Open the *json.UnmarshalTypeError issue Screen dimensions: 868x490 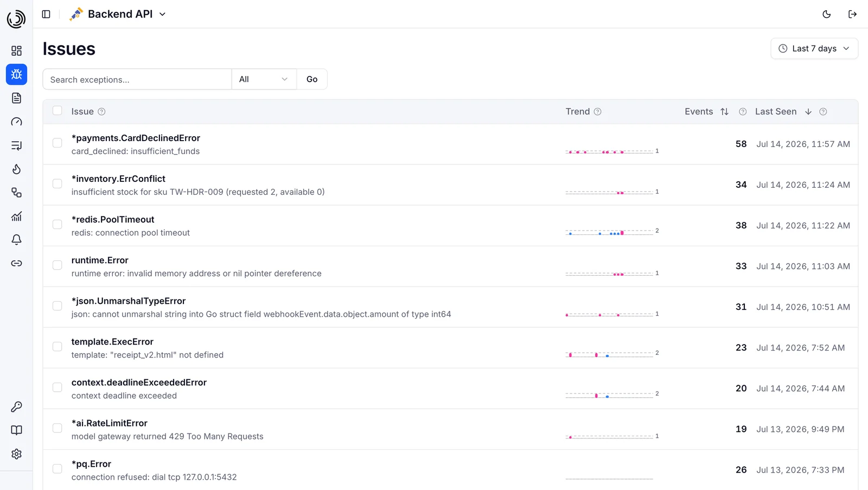[x=129, y=301]
